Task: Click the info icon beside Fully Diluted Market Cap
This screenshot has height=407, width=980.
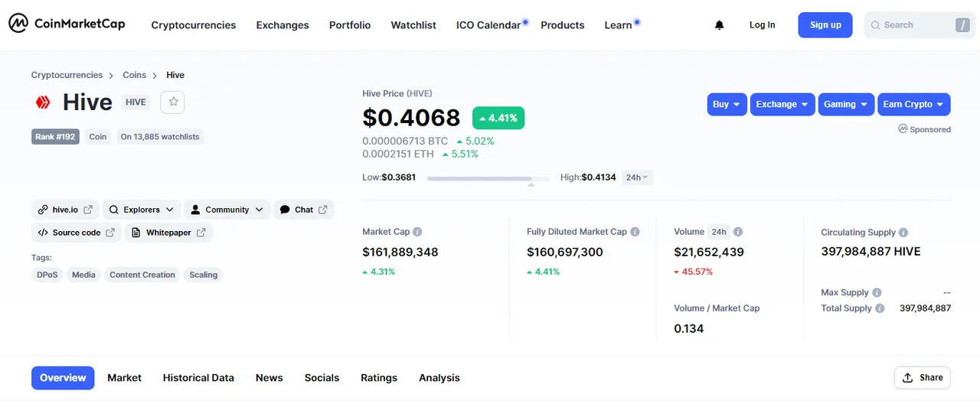Action: [635, 232]
